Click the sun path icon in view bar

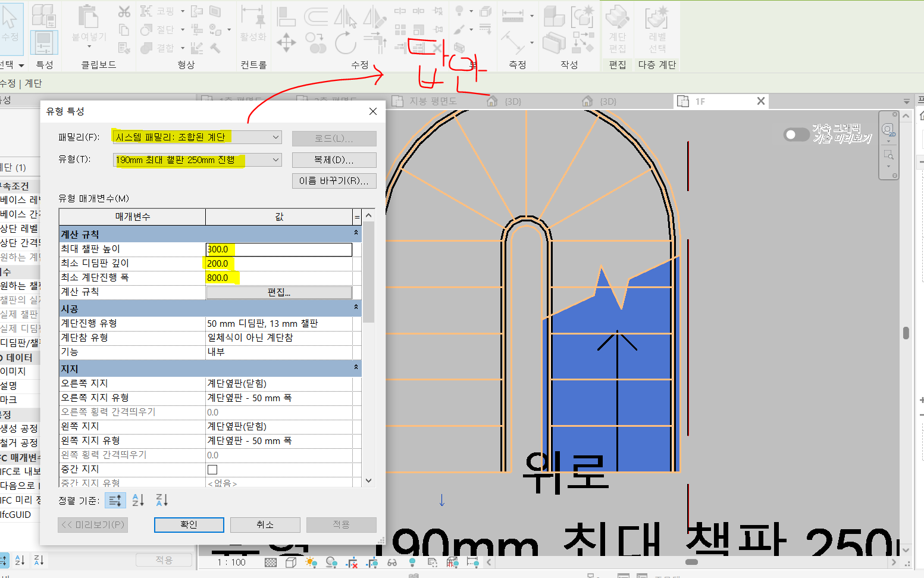click(311, 562)
